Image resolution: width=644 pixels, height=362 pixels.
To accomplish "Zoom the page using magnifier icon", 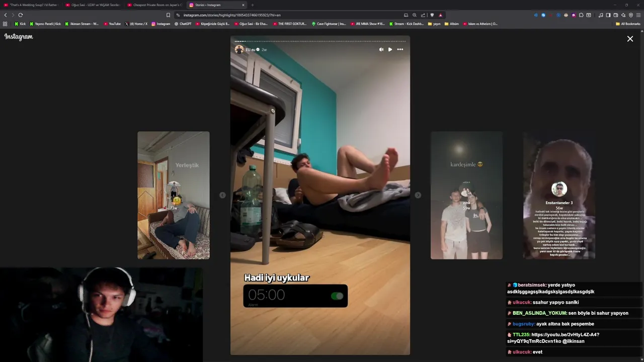I will pos(414,15).
